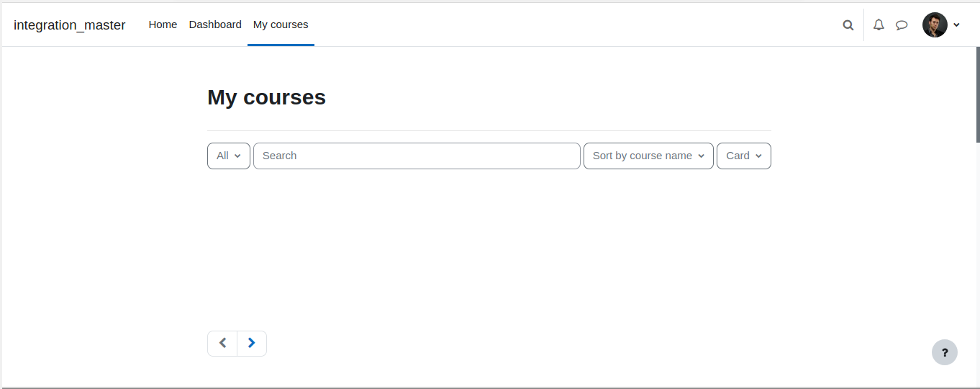Switch to the Home menu item
The height and width of the screenshot is (389, 980).
point(163,24)
